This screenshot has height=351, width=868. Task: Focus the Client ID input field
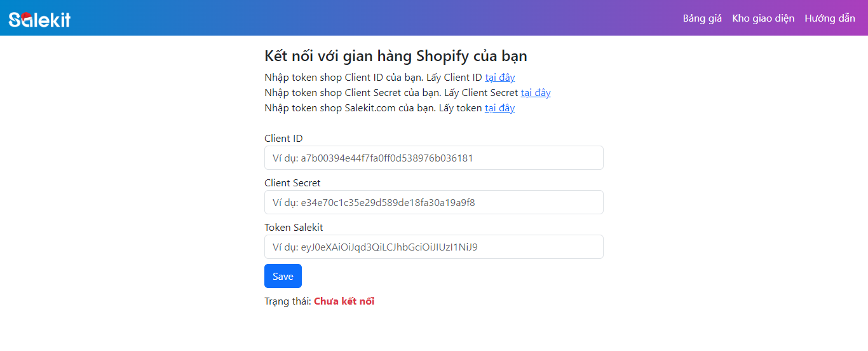[x=433, y=158]
